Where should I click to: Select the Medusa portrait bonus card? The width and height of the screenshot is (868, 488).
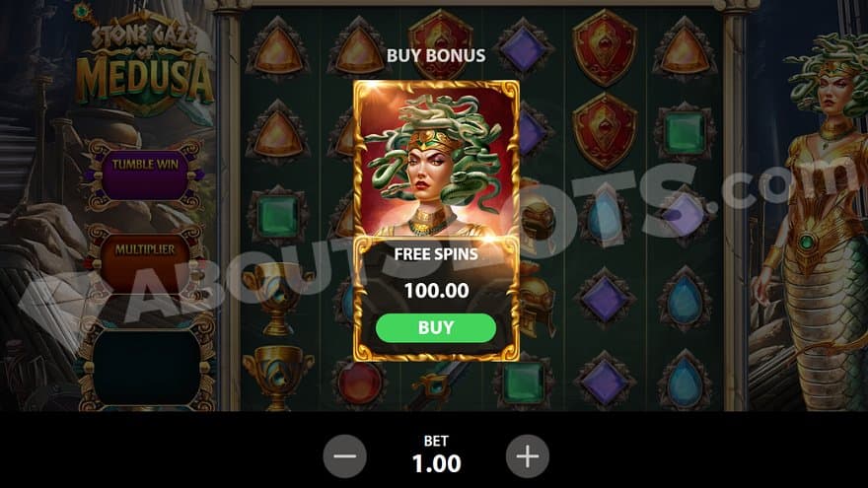click(x=436, y=160)
